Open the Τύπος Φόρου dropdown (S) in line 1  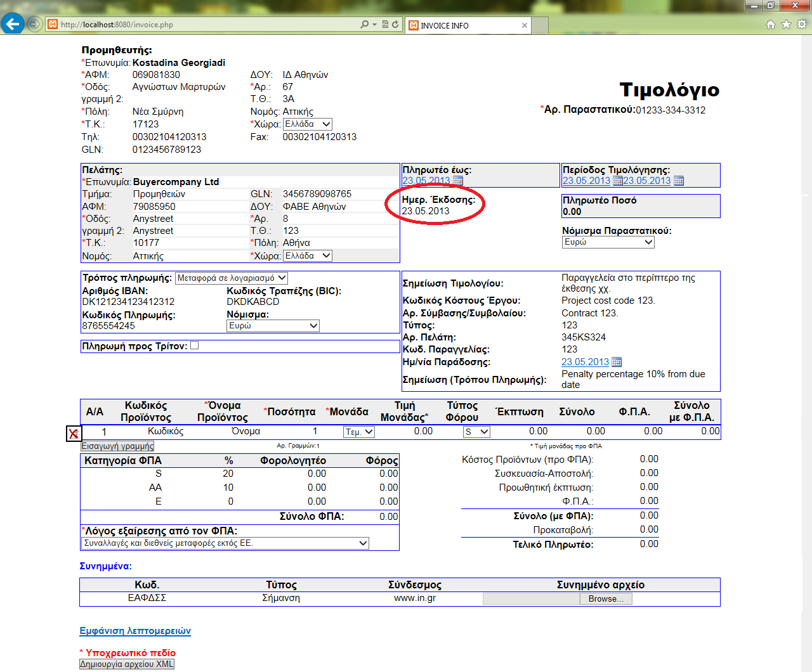(x=476, y=432)
